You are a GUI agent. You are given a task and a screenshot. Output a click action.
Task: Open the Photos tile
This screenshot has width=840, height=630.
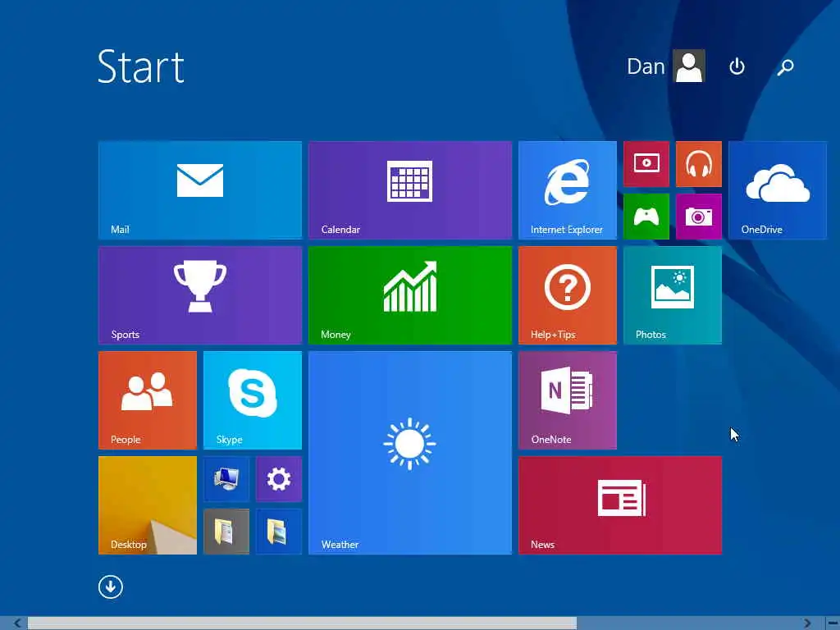(x=673, y=295)
